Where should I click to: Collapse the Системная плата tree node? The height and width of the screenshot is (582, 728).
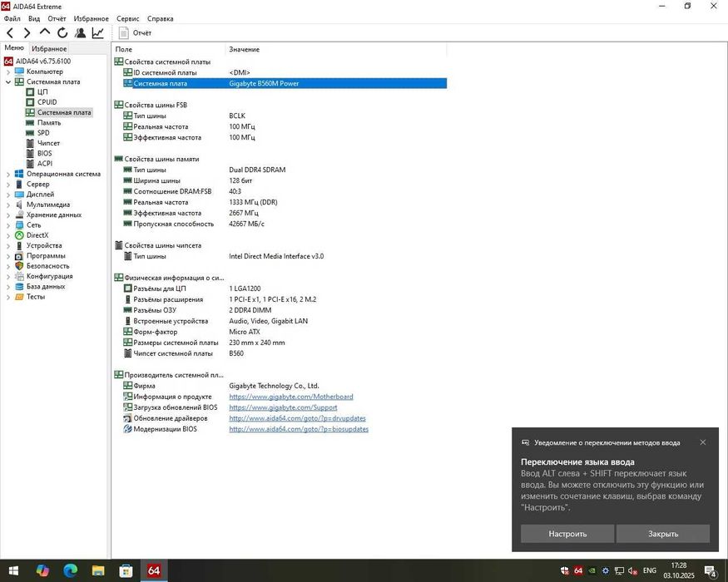pyautogui.click(x=7, y=81)
